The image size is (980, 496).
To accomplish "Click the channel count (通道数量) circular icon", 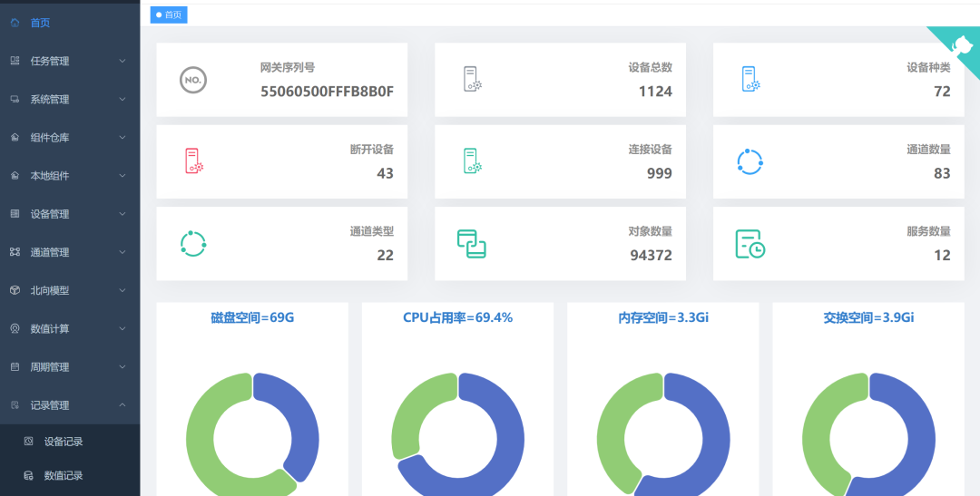I will 750,161.
